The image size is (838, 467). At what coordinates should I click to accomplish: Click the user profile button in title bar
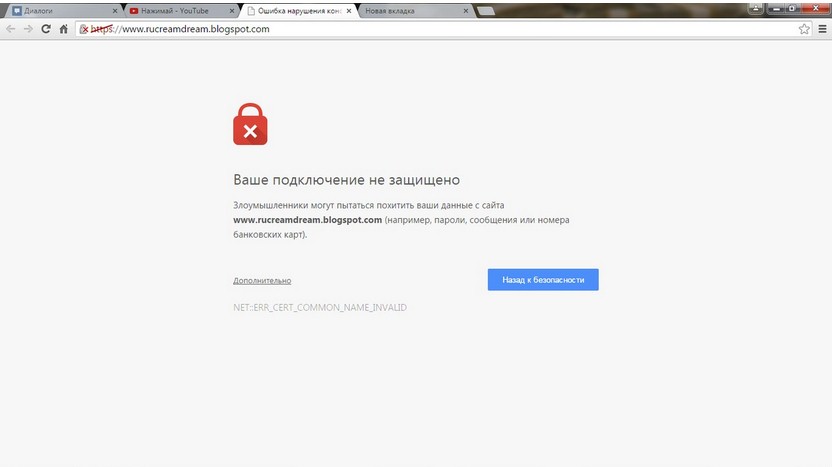point(755,8)
